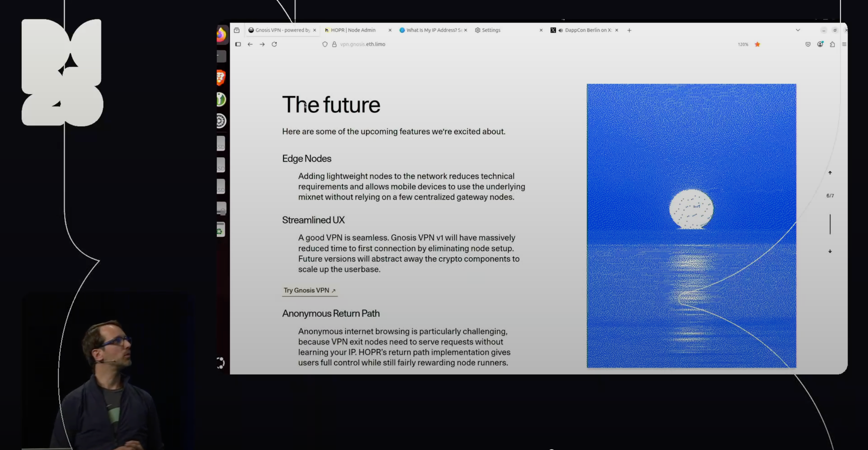This screenshot has height=450, width=868.
Task: Go to next section with down arrow
Action: pyautogui.click(x=830, y=251)
